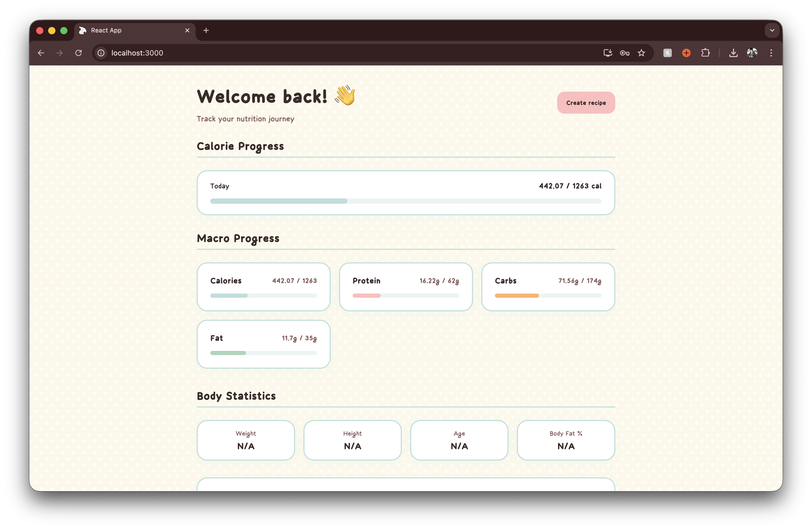812x530 pixels.
Task: Open the Chrome profile avatar
Action: tap(752, 53)
